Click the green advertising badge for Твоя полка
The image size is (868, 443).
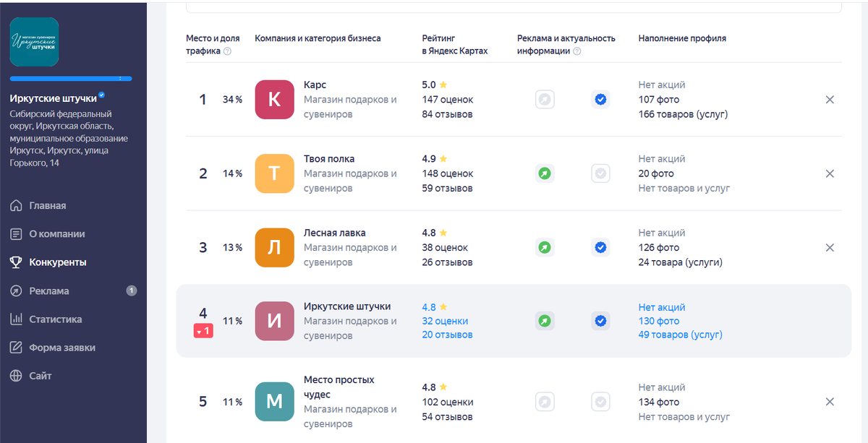tap(545, 173)
